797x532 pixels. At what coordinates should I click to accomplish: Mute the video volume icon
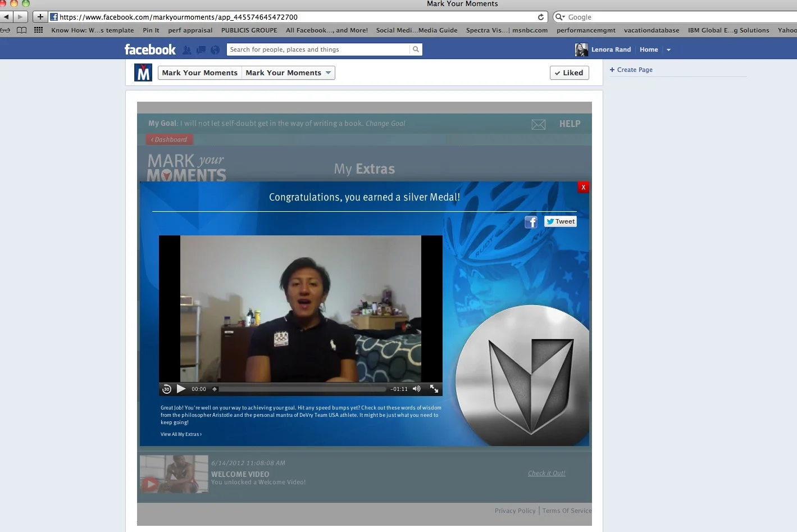[x=416, y=389]
